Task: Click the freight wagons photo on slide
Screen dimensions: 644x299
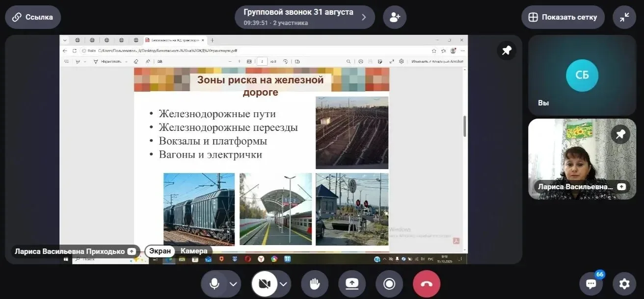Action: pos(199,209)
